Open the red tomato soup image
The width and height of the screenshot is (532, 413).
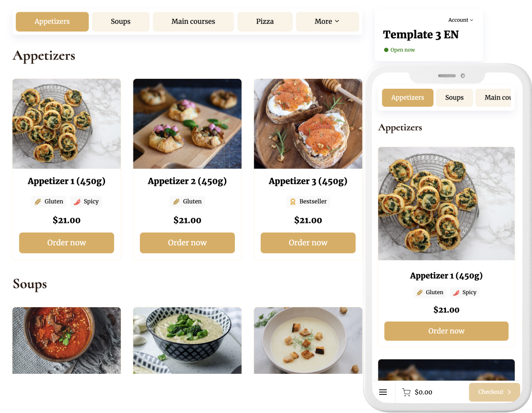click(x=67, y=340)
